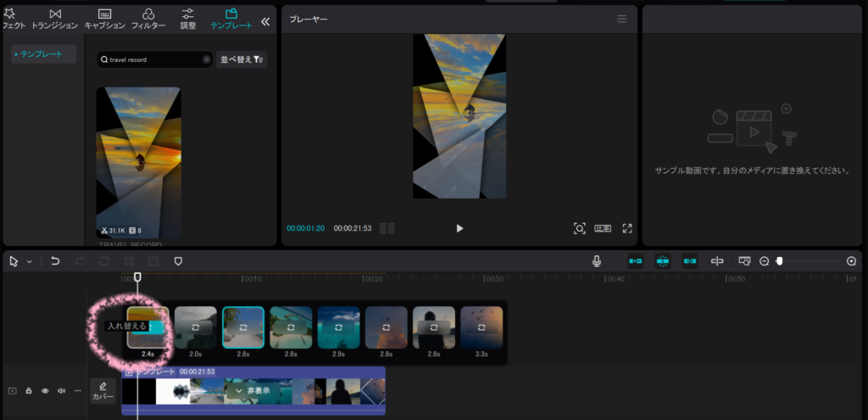Screen dimensions: 868x420
Task: Mute the main track audio
Action: pyautogui.click(x=61, y=390)
